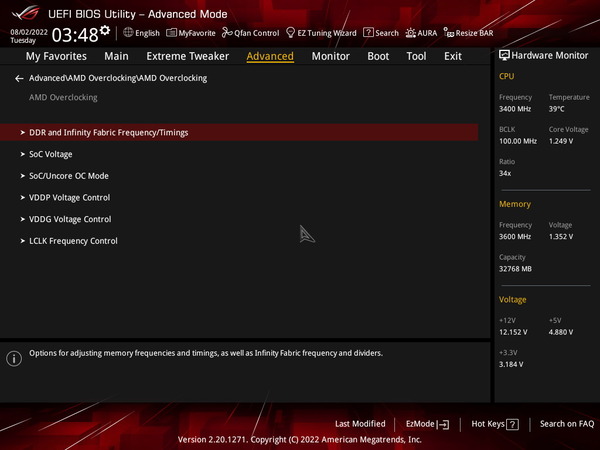Open the Extreme Tweaker tab
600x450 pixels.
188,56
